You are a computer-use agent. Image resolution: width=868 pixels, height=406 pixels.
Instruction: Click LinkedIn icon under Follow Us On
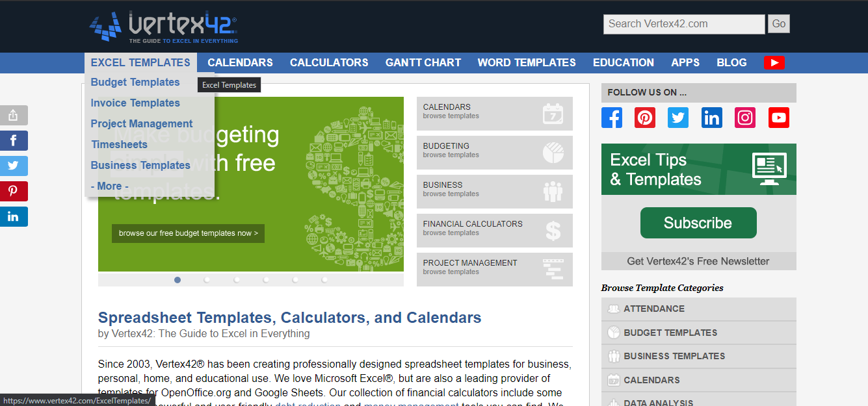click(x=712, y=118)
